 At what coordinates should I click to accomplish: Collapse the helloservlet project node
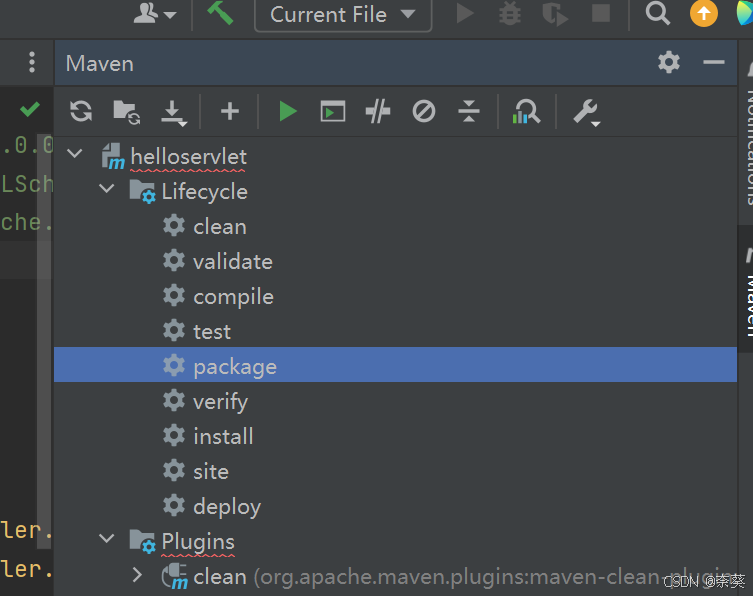[x=75, y=154]
